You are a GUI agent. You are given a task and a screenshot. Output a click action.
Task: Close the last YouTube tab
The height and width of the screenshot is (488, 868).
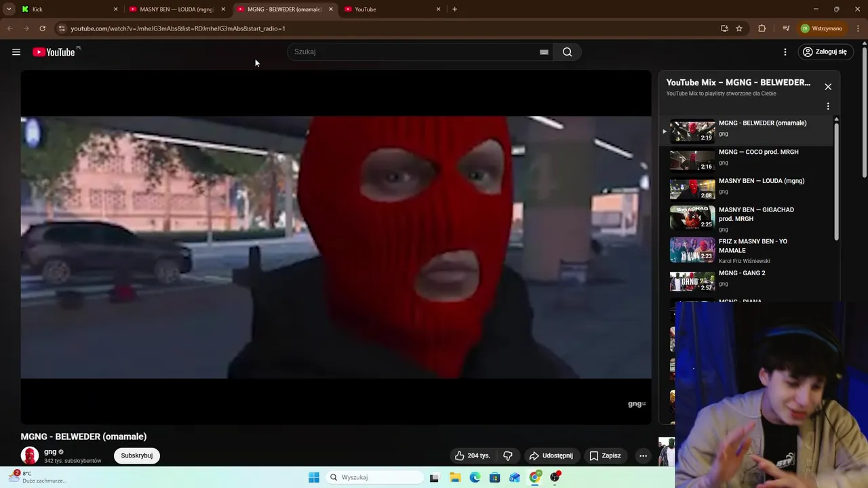438,9
